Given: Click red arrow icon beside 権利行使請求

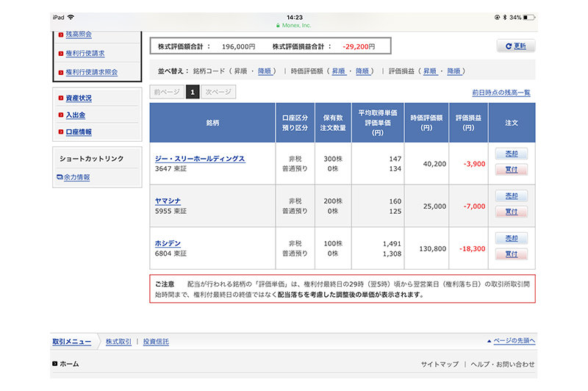Looking at the screenshot, I should [x=61, y=54].
